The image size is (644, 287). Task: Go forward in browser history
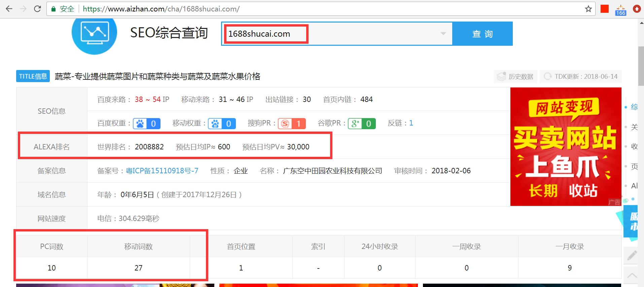tap(23, 9)
